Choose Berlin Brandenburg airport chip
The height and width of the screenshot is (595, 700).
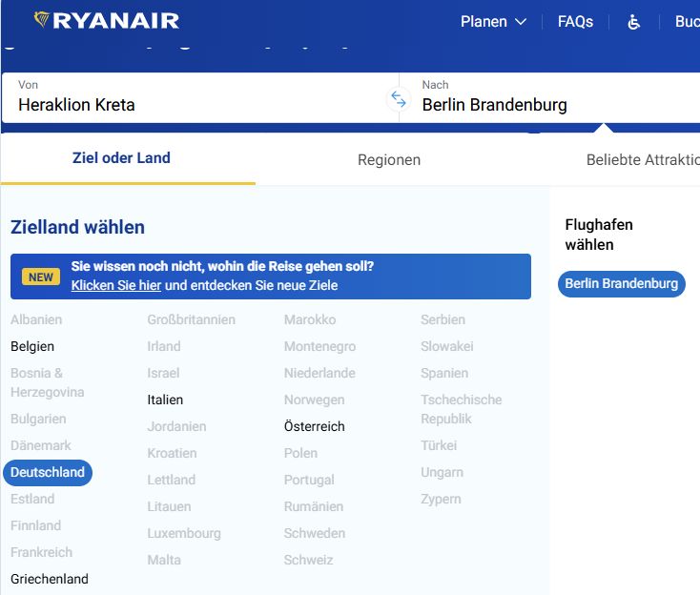pos(621,283)
